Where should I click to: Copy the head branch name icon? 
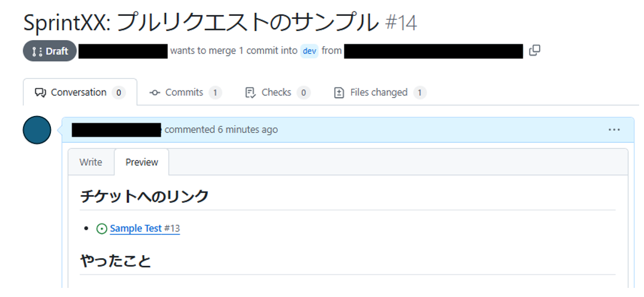coord(534,50)
